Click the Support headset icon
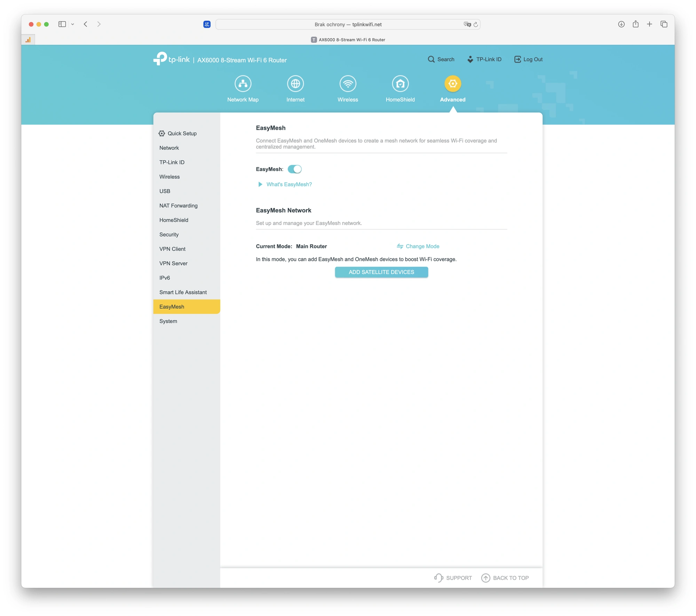The width and height of the screenshot is (696, 616). [x=438, y=578]
